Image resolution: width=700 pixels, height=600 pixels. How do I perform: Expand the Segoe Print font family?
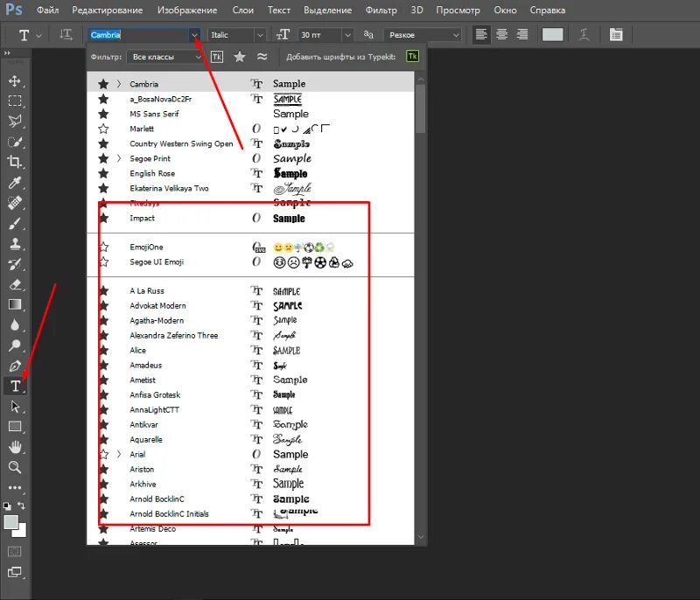(119, 158)
